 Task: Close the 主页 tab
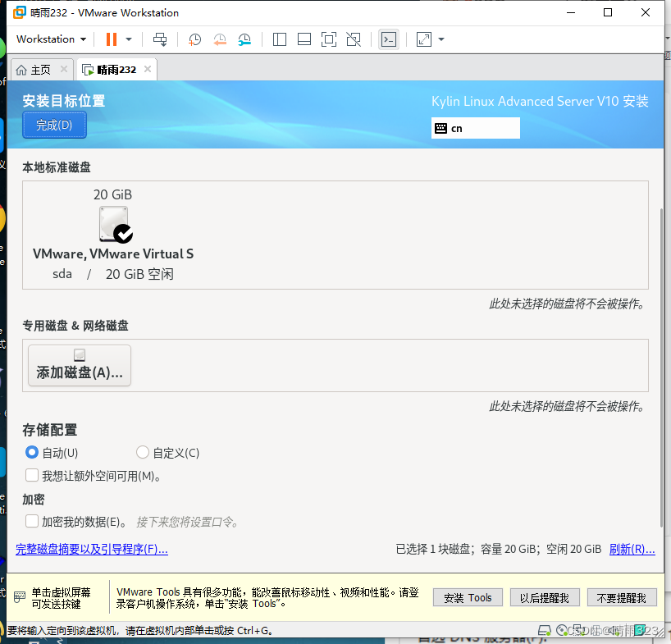(x=64, y=69)
